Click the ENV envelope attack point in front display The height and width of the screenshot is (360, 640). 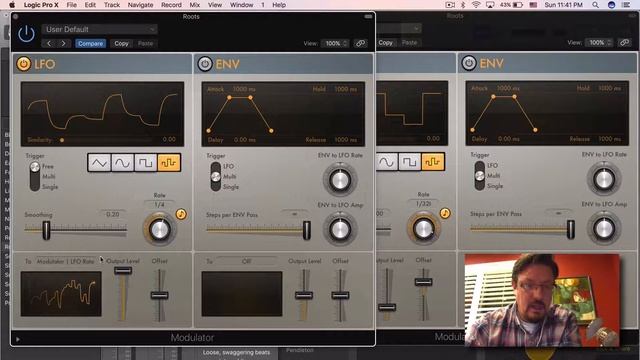coord(229,98)
